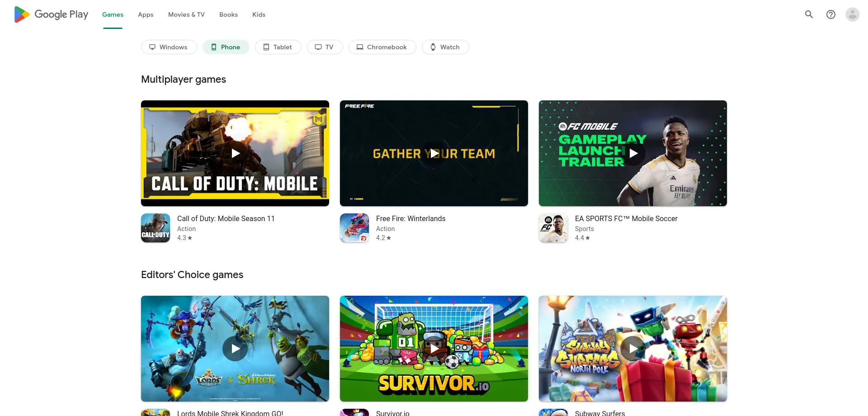Play the Call of Duty: Mobile trailer
Viewport: 868px width, 416px height.
pos(235,153)
